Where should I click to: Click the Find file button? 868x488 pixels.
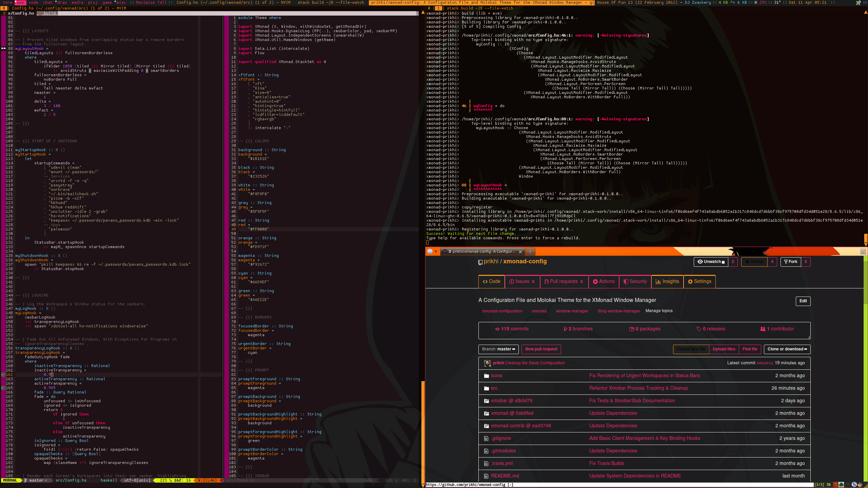pyautogui.click(x=750, y=349)
